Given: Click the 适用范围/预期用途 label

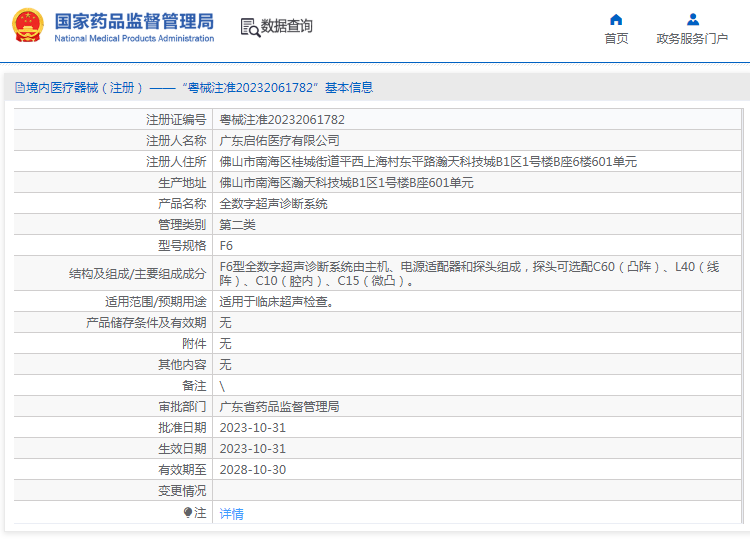Looking at the screenshot, I should click(x=155, y=302).
